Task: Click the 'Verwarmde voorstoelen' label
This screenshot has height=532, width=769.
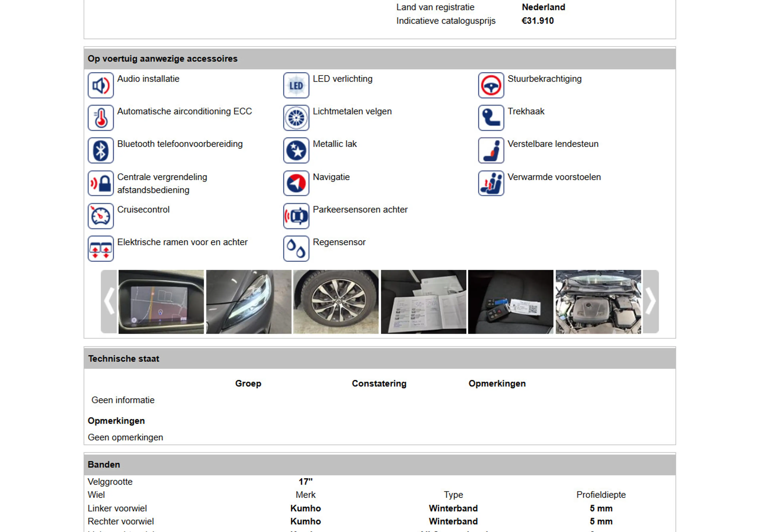Action: click(x=554, y=177)
